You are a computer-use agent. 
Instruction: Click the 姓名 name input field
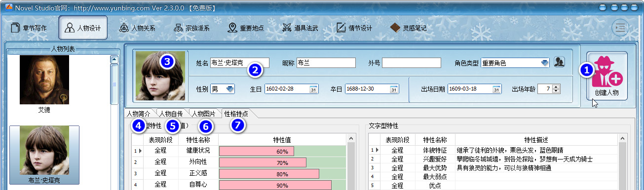tap(240, 63)
